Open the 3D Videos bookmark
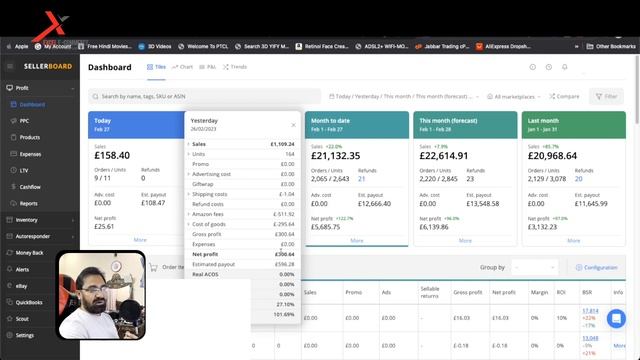This screenshot has height=360, width=640. [155, 47]
